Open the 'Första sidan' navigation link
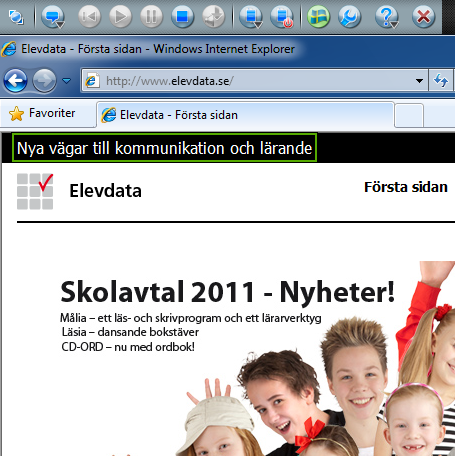 (406, 187)
